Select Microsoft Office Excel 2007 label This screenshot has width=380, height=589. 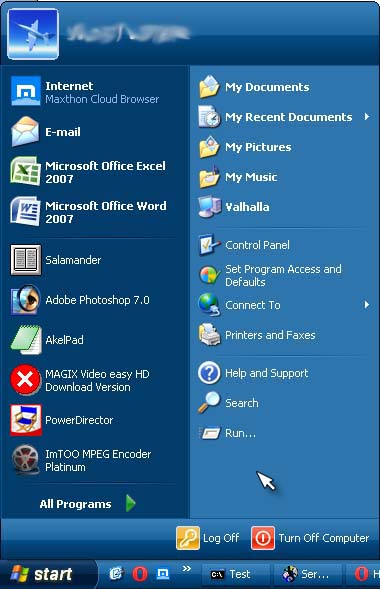pyautogui.click(x=105, y=172)
